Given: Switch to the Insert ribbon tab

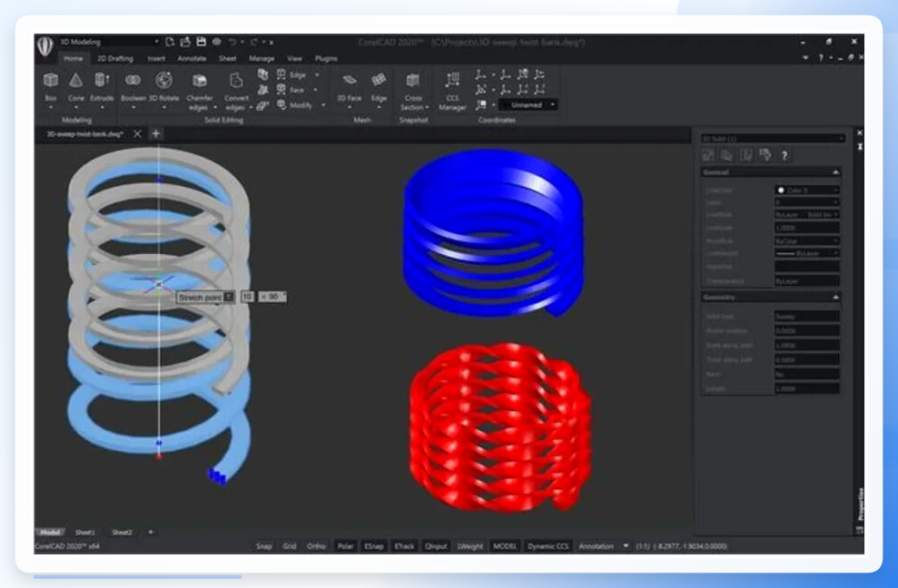Looking at the screenshot, I should coord(156,58).
